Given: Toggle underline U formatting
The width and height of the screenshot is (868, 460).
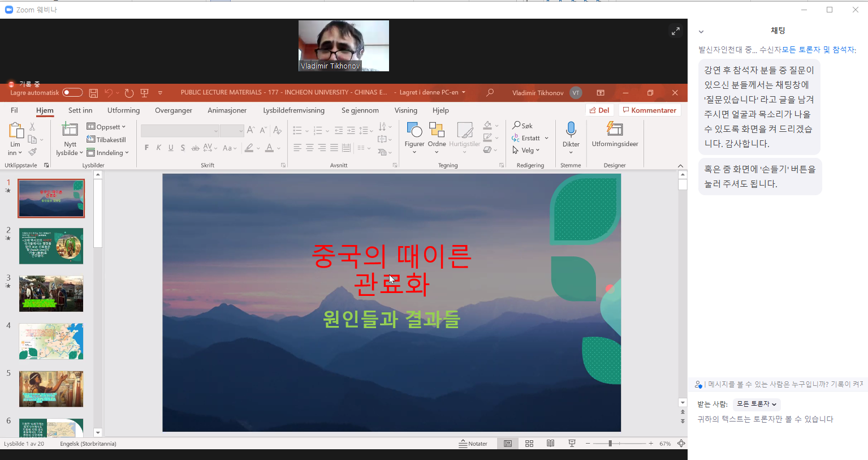Looking at the screenshot, I should point(171,148).
